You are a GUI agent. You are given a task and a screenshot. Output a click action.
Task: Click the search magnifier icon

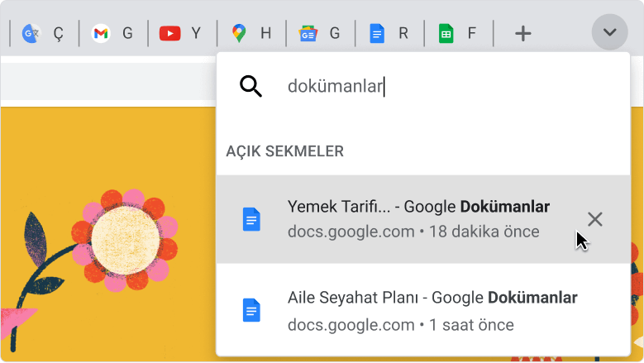click(250, 86)
